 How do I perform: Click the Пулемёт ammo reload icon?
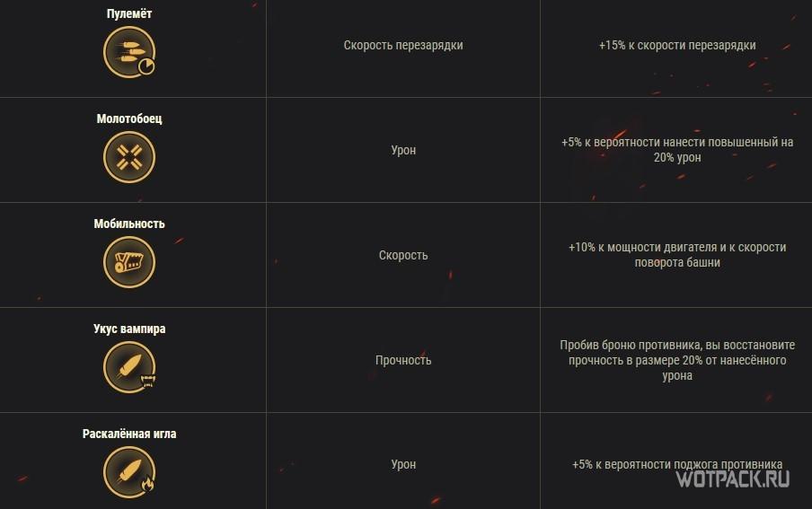[129, 52]
